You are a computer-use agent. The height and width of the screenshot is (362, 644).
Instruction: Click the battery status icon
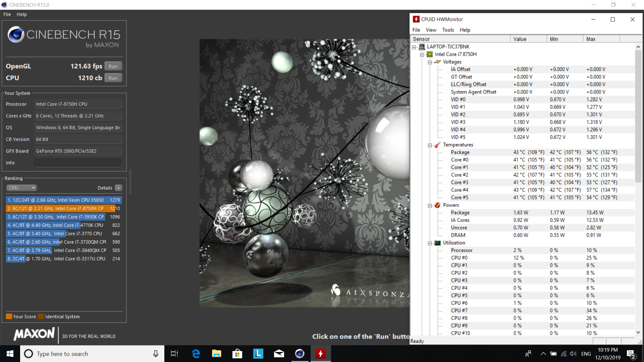pyautogui.click(x=553, y=354)
